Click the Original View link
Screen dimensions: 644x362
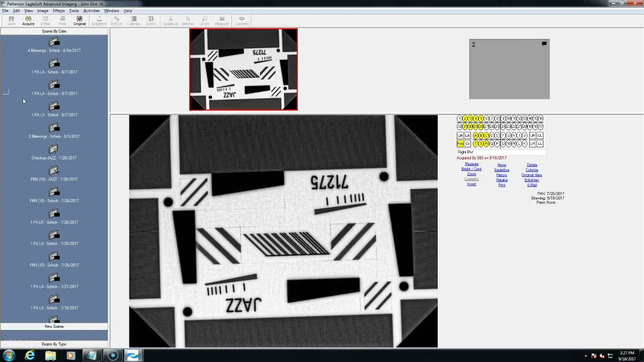pyautogui.click(x=532, y=175)
